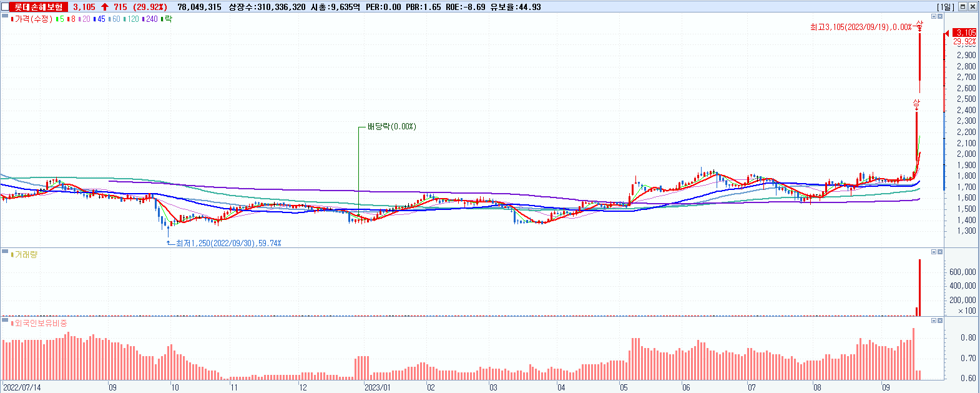Select the 5-day moving average legend
The image size is (980, 393).
61,19
